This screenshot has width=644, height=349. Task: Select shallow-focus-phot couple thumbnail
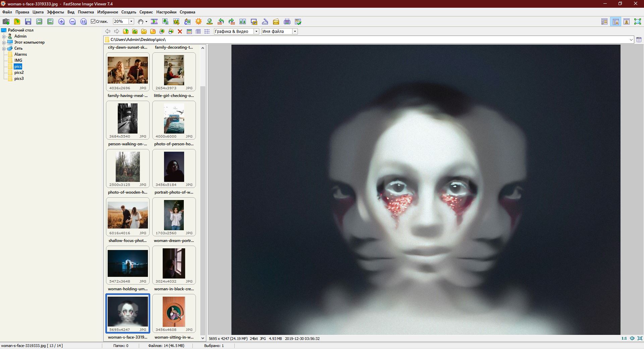coord(127,216)
